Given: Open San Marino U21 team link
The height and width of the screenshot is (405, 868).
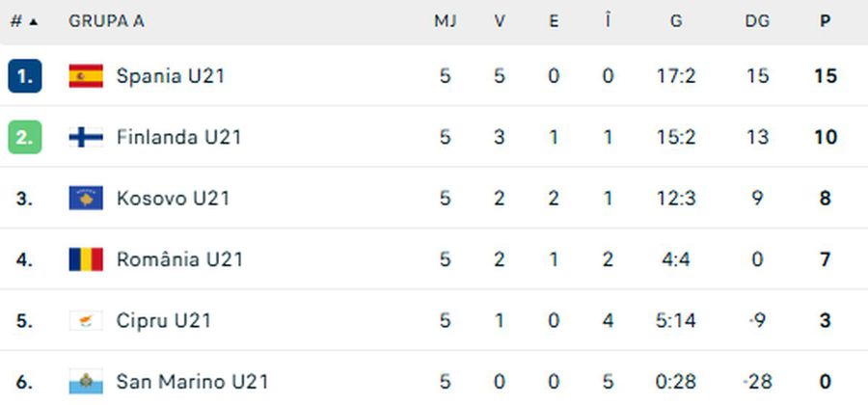Looking at the screenshot, I should pyautogui.click(x=192, y=382).
